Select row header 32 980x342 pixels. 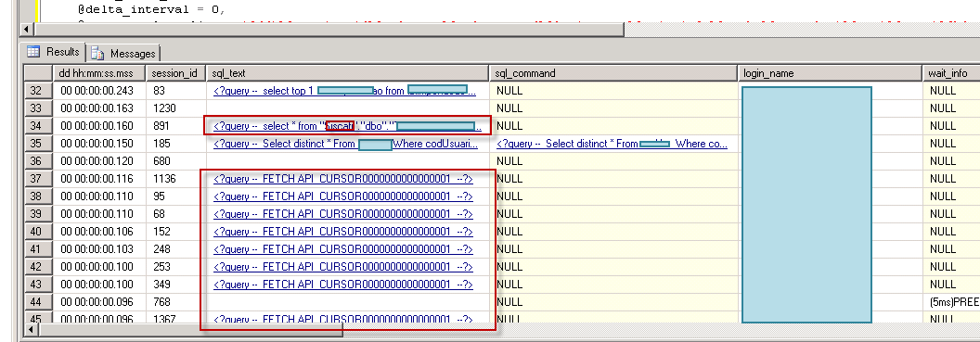click(x=37, y=91)
